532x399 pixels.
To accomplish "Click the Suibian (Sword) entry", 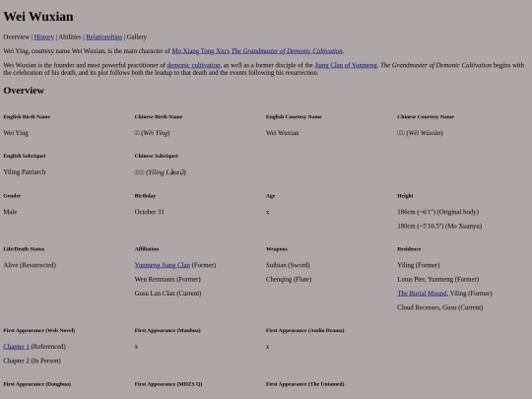I will (x=288, y=265).
